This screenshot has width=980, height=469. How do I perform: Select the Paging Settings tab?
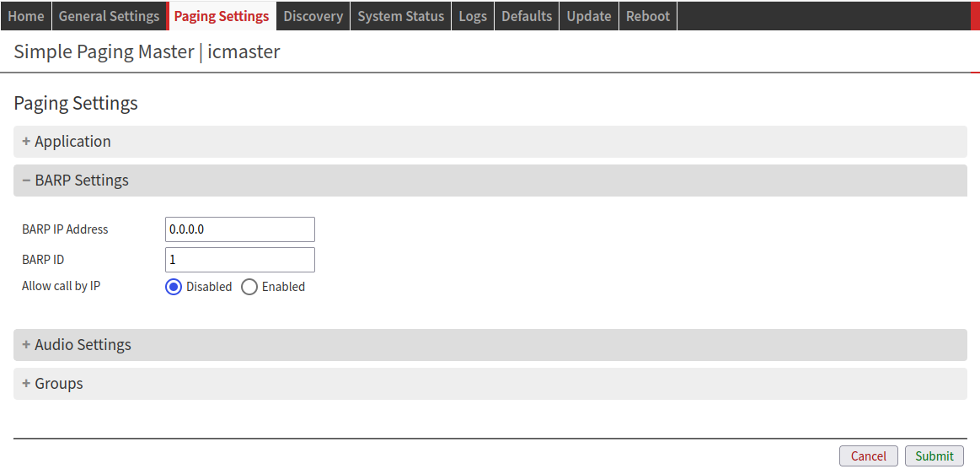(222, 16)
